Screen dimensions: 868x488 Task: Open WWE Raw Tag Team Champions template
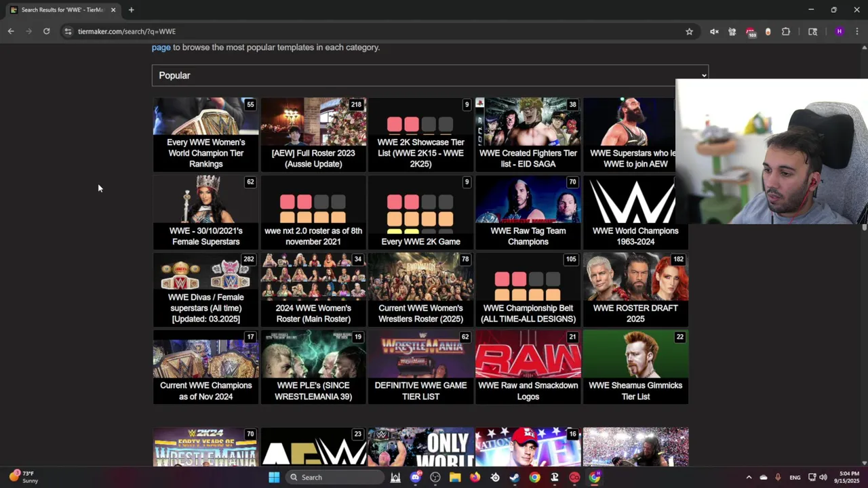pyautogui.click(x=528, y=212)
